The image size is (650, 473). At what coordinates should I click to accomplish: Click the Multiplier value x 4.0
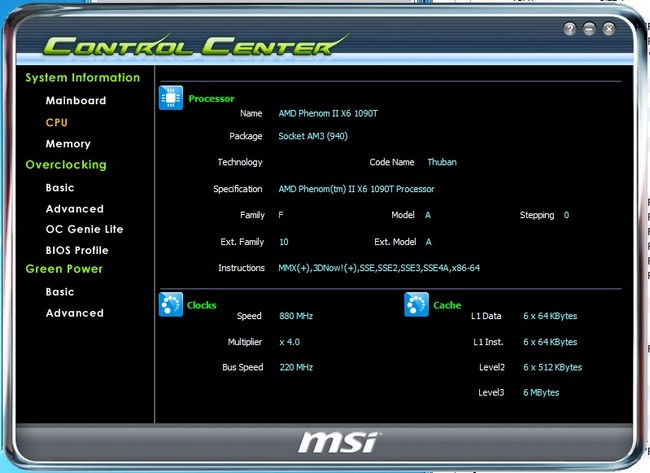coord(289,342)
